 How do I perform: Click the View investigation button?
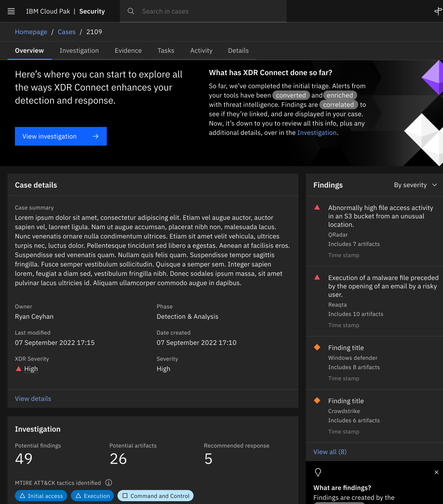61,136
